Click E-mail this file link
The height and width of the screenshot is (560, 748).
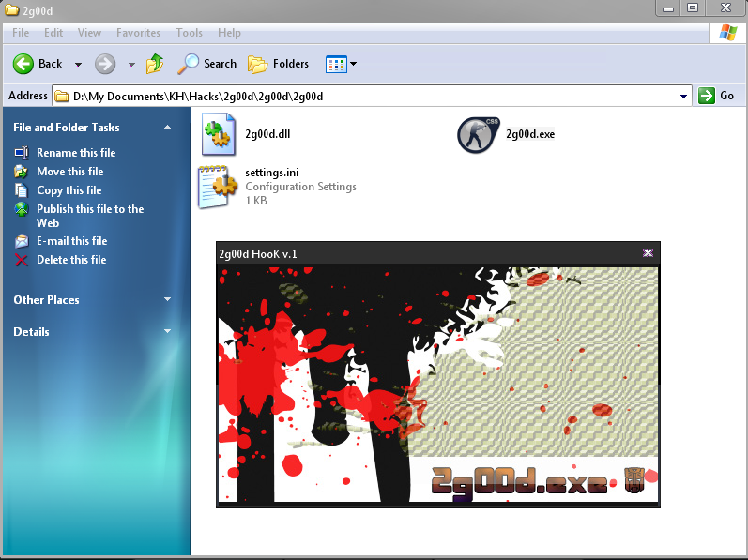click(72, 241)
